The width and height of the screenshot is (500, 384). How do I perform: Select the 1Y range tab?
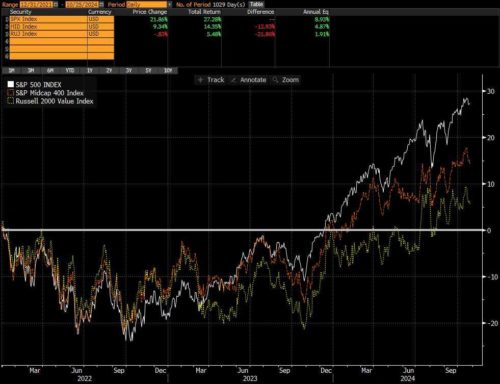(x=90, y=71)
